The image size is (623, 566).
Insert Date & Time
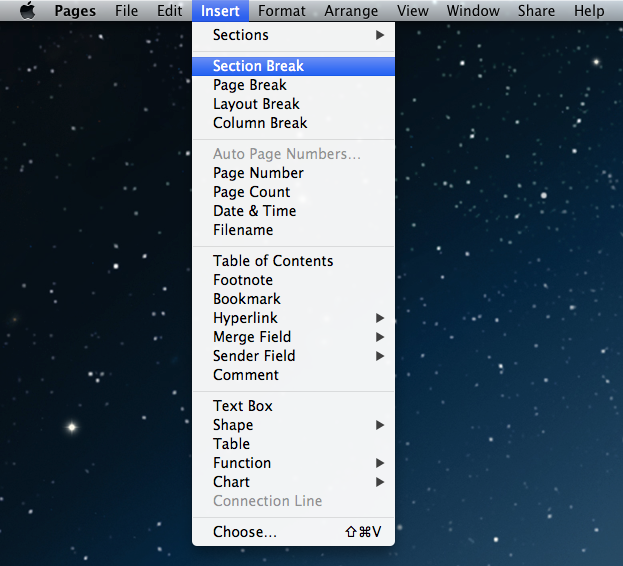pos(293,211)
